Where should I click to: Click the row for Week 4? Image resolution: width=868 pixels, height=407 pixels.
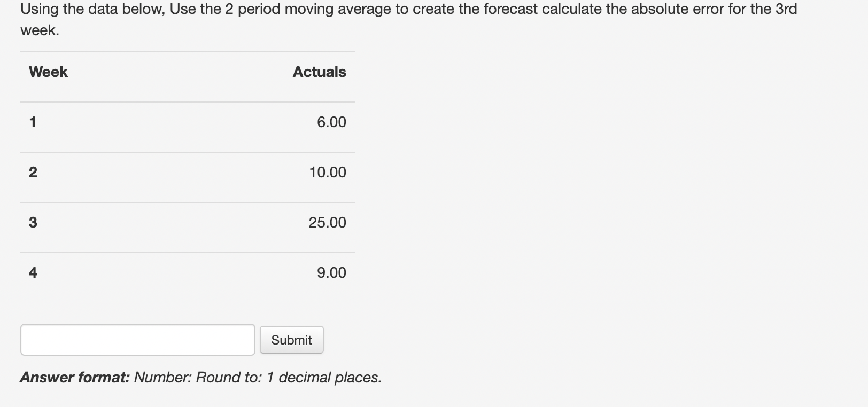[x=187, y=272]
